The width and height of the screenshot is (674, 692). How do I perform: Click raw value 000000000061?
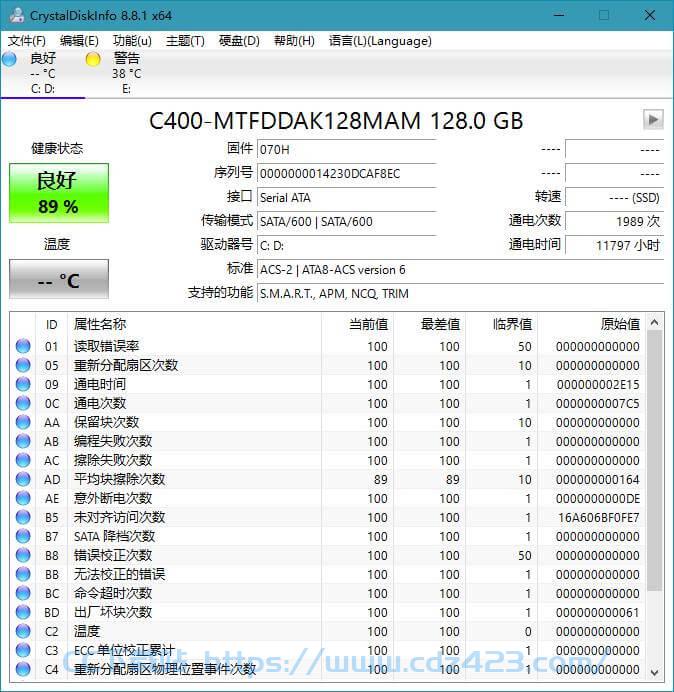tap(598, 612)
